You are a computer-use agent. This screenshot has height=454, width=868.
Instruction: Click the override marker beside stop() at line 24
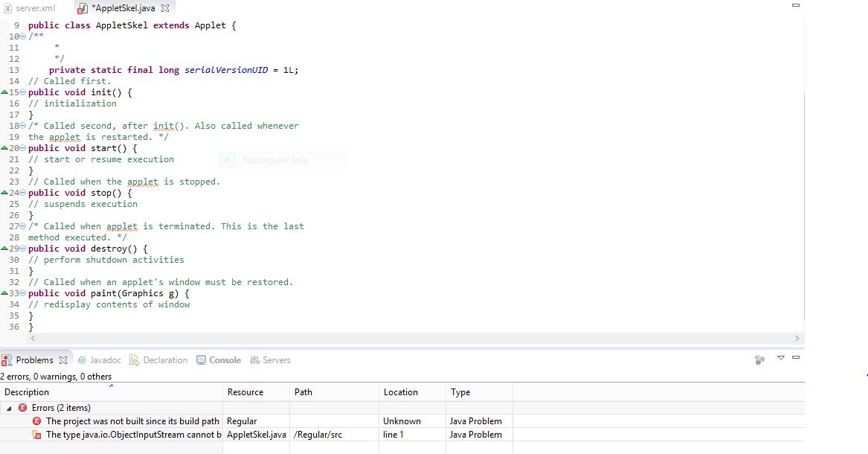[x=4, y=192]
